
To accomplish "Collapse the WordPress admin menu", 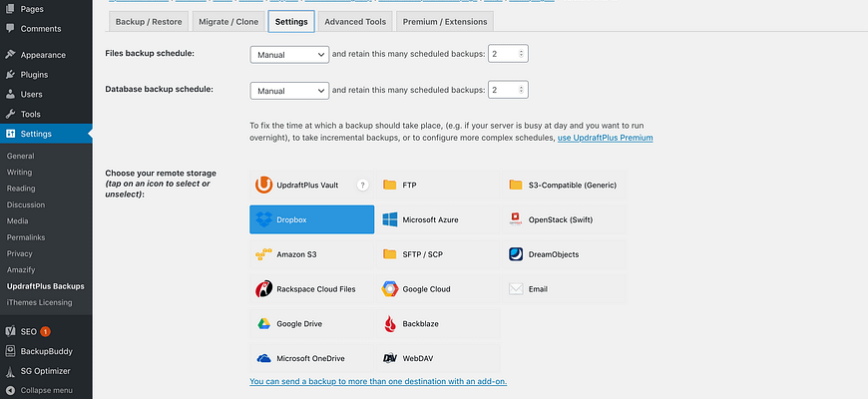I will coord(46,390).
